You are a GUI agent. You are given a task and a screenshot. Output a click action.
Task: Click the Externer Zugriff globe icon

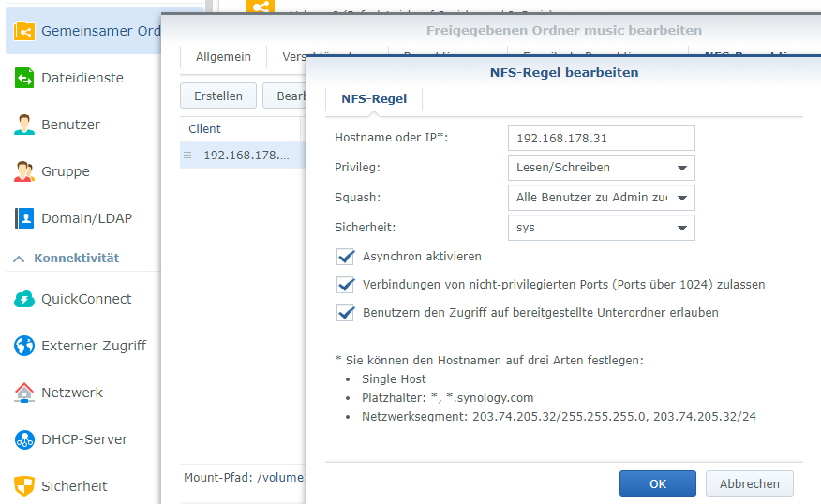tap(24, 346)
